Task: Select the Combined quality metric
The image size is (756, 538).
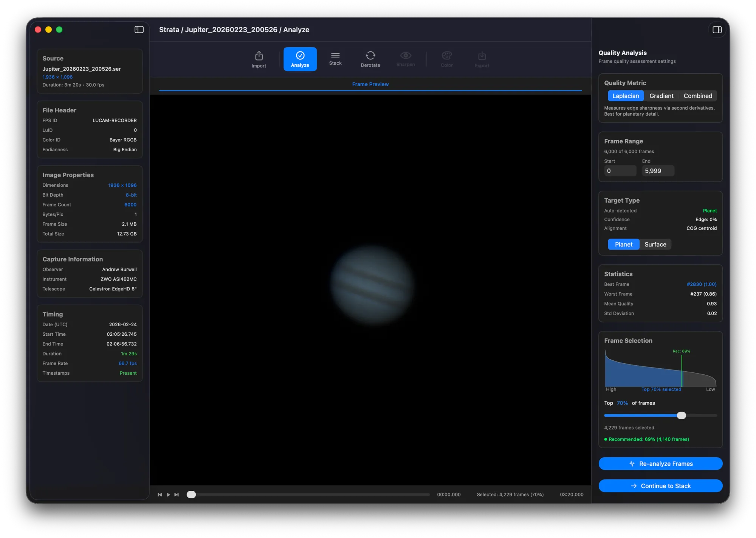Action: 697,96
